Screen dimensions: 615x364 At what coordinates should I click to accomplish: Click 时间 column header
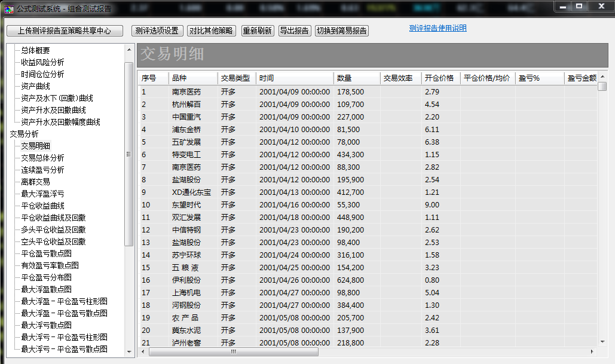[295, 78]
